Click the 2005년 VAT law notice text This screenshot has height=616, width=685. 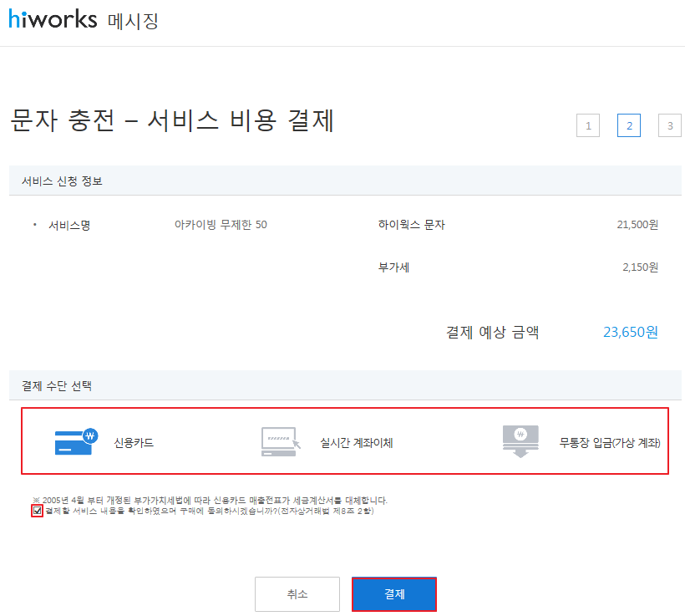click(211, 500)
